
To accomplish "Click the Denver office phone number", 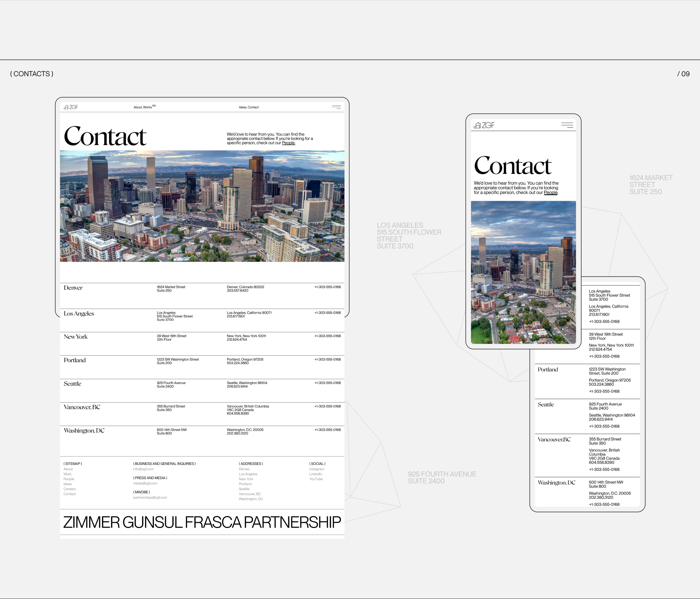I will tap(327, 287).
